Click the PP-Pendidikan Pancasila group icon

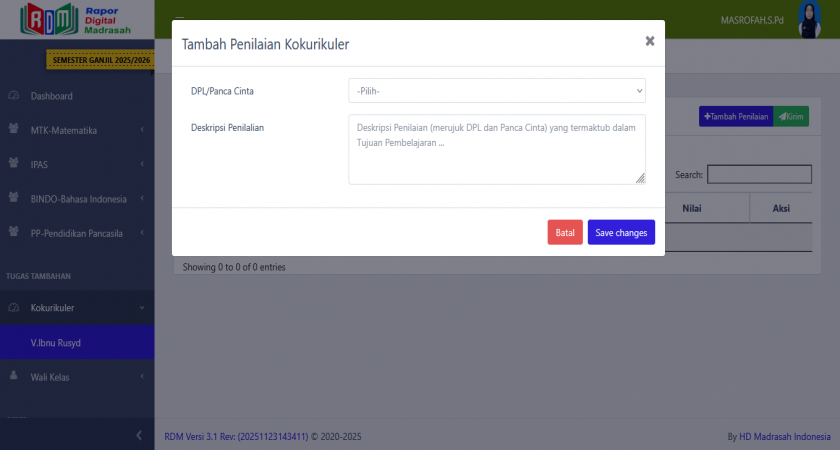click(x=14, y=233)
